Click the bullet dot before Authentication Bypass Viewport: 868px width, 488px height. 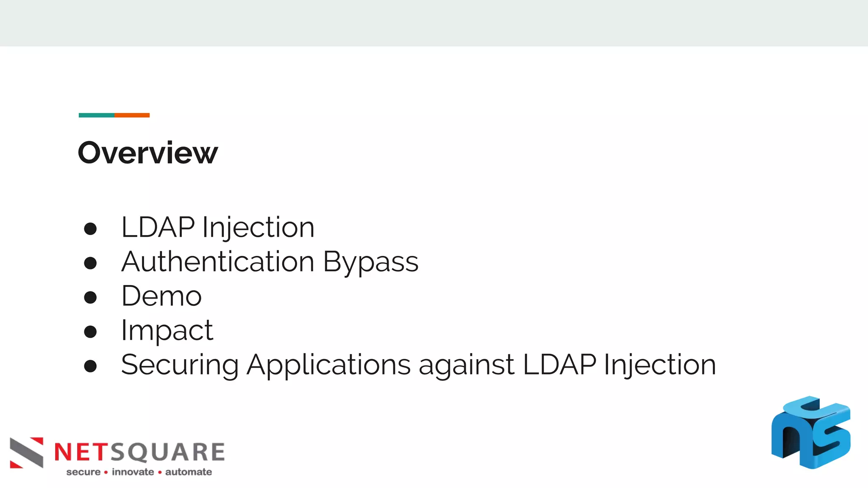(90, 263)
